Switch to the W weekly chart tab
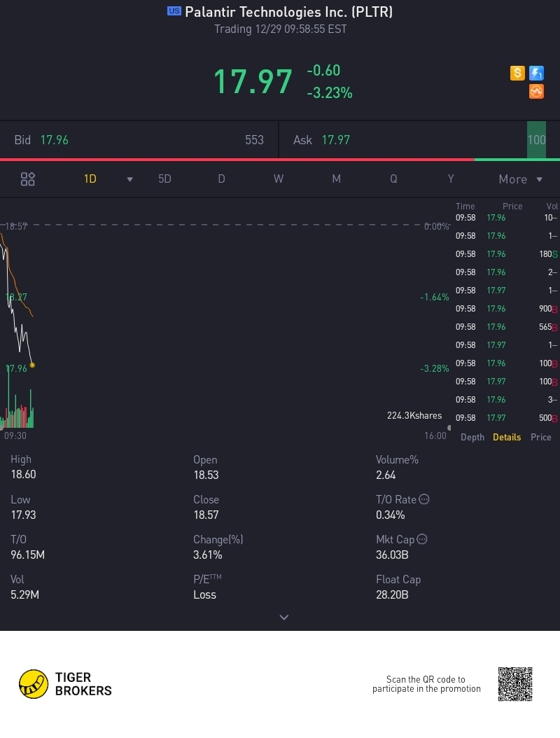 pos(279,179)
